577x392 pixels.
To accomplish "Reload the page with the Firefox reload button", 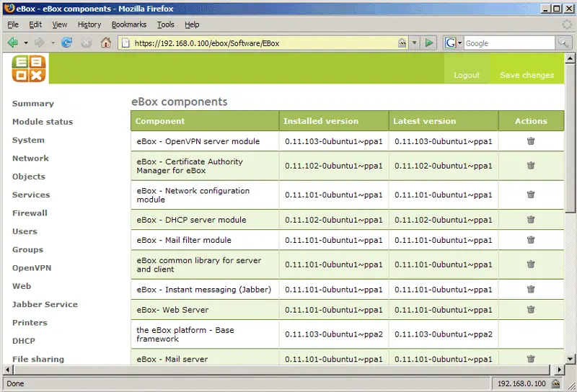I will 67,43.
